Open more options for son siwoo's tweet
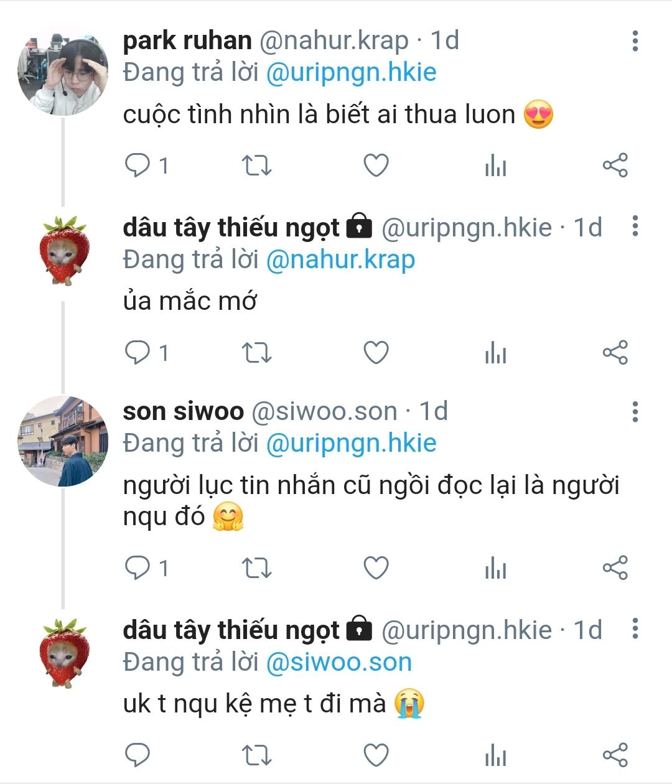This screenshot has height=784, width=672. (x=635, y=411)
